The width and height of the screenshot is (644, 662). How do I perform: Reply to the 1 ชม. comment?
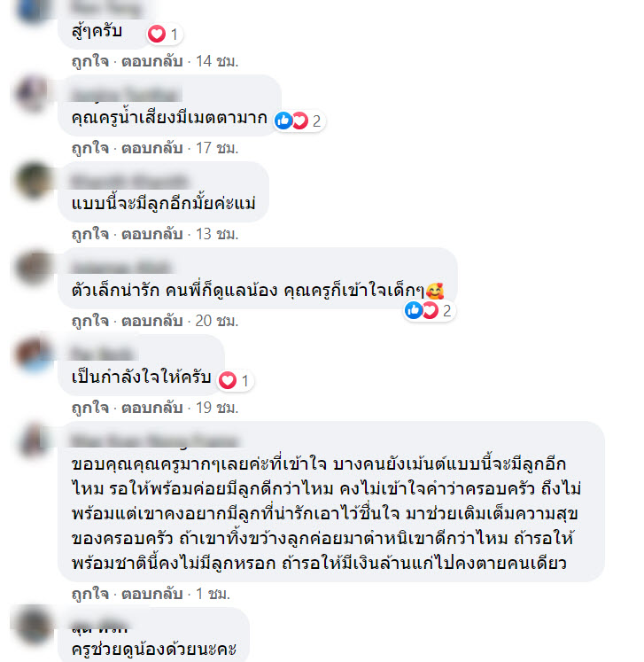(x=152, y=594)
